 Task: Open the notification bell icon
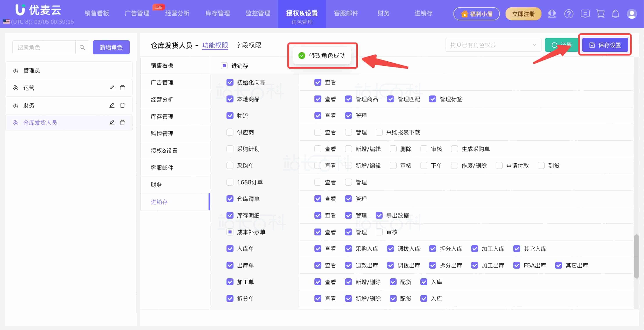(615, 14)
